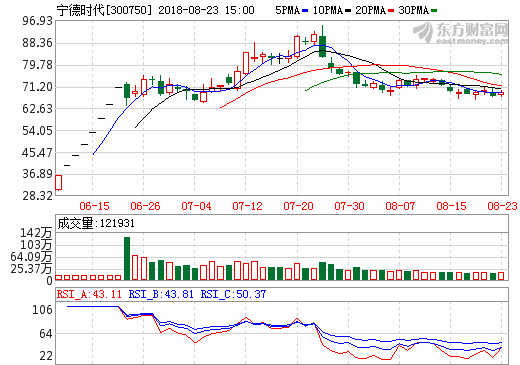Viewport: 520px width, 365px height.
Task: Click the tallest green volume bar
Action: click(x=127, y=258)
